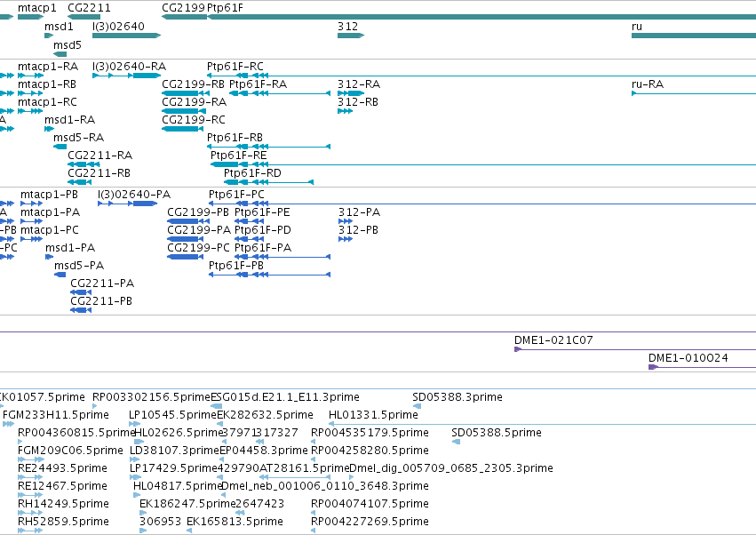Select the mtacp1 gene label
The image size is (756, 535).
[36, 8]
